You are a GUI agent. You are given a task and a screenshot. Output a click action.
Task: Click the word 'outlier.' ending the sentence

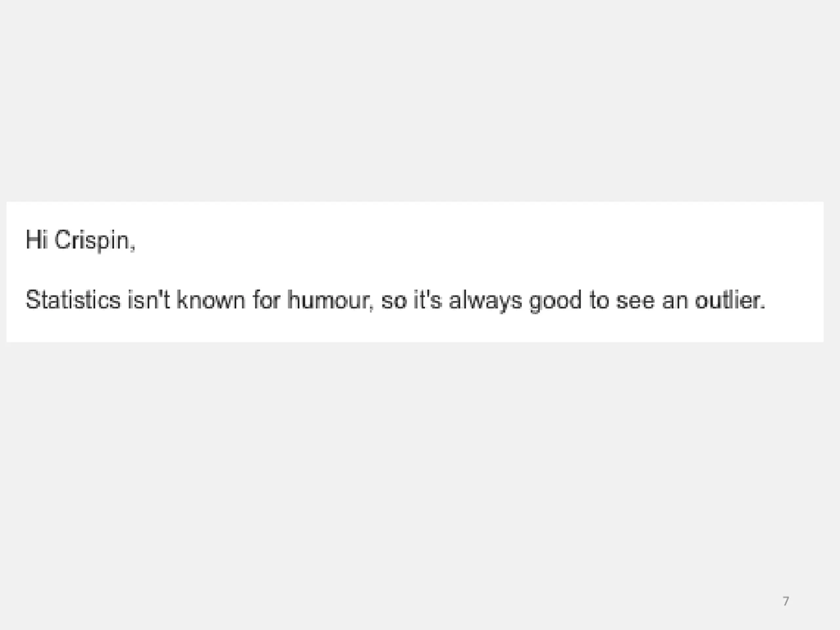coord(730,300)
